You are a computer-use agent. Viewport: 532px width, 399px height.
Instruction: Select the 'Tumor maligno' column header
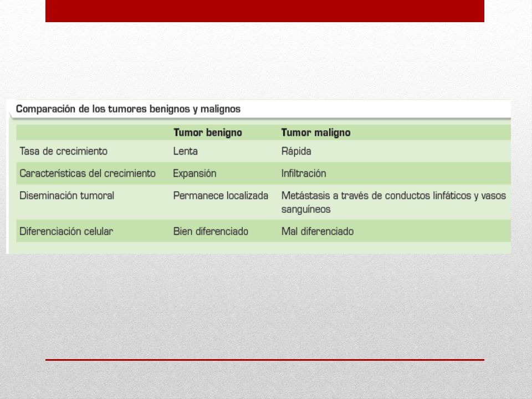(316, 132)
